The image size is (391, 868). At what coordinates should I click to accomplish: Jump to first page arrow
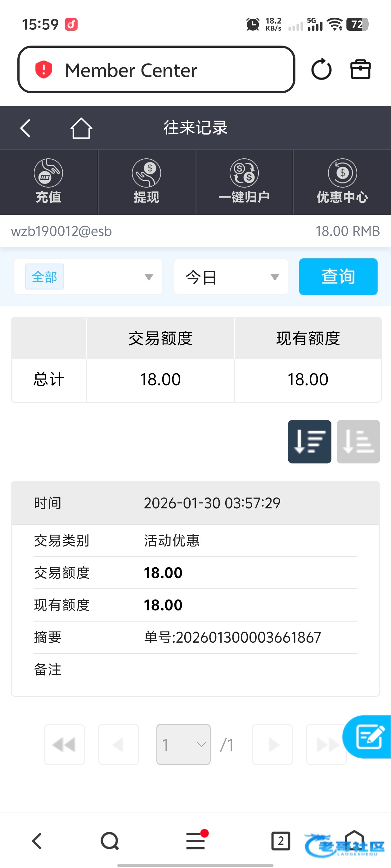click(x=65, y=744)
